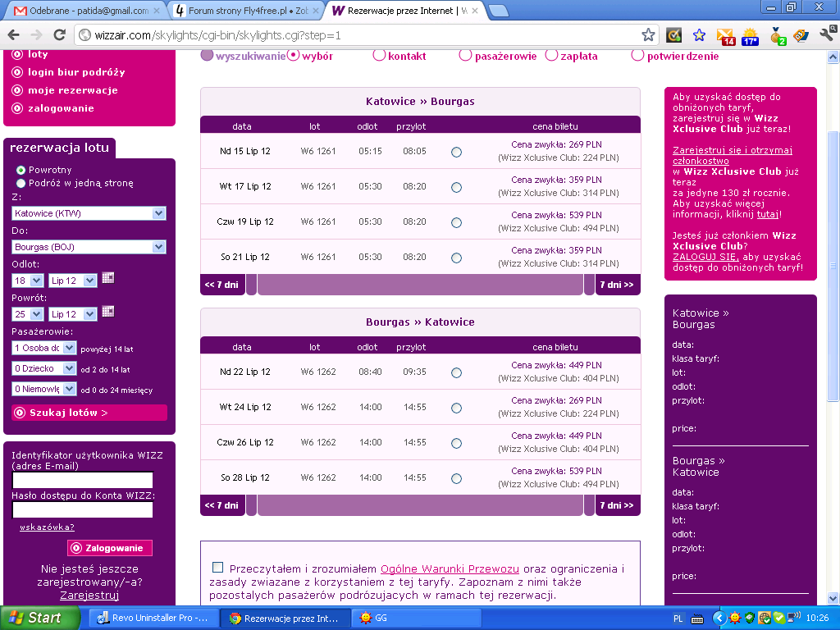Switch to the Forum strony Fly4free.pl tab
Viewport: 840px width, 630px height.
tap(244, 11)
